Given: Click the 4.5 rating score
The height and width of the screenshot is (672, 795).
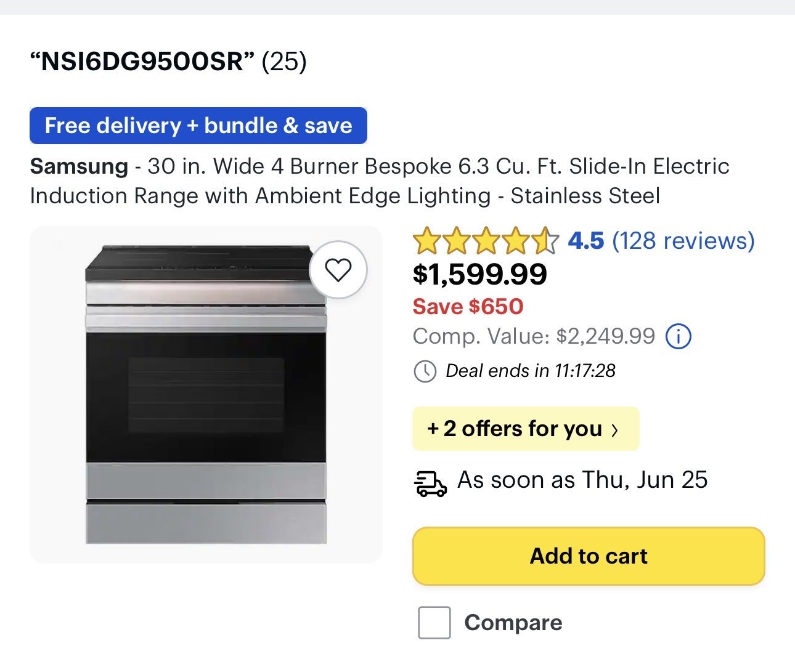Looking at the screenshot, I should [585, 241].
